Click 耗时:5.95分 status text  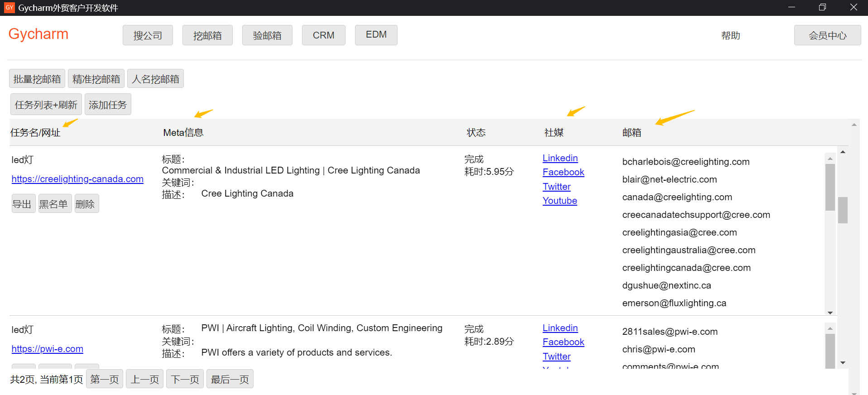pos(489,172)
